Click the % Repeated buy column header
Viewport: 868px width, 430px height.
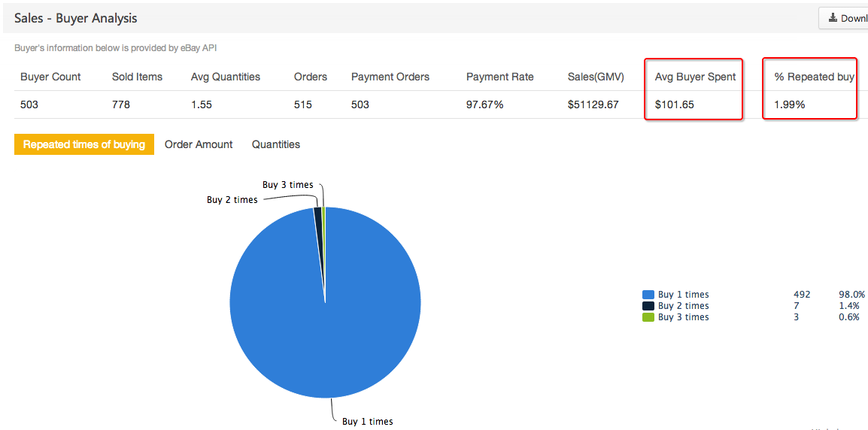click(x=814, y=77)
